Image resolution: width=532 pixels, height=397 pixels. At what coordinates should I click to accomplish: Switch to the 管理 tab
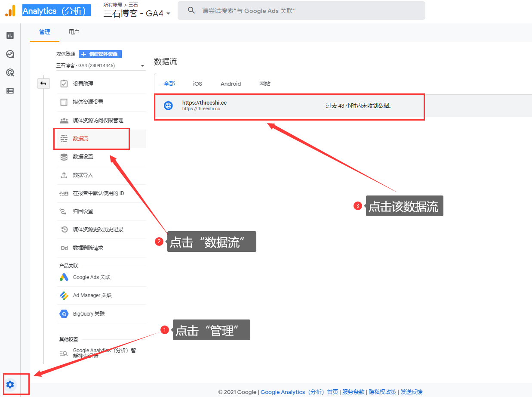(45, 32)
